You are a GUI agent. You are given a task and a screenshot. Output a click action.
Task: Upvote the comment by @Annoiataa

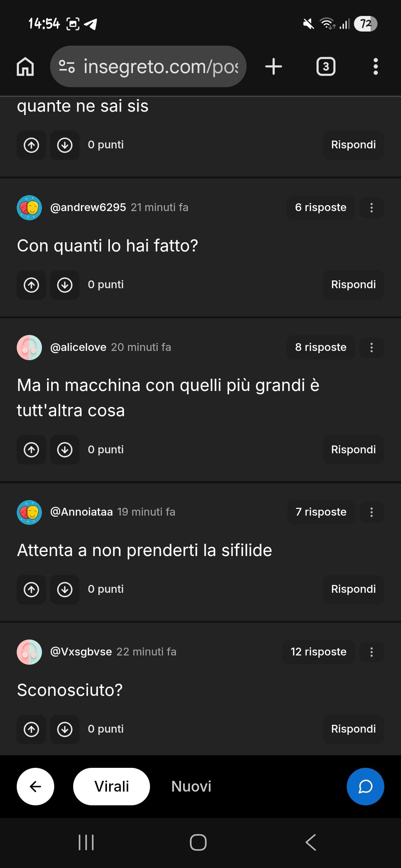click(x=32, y=589)
